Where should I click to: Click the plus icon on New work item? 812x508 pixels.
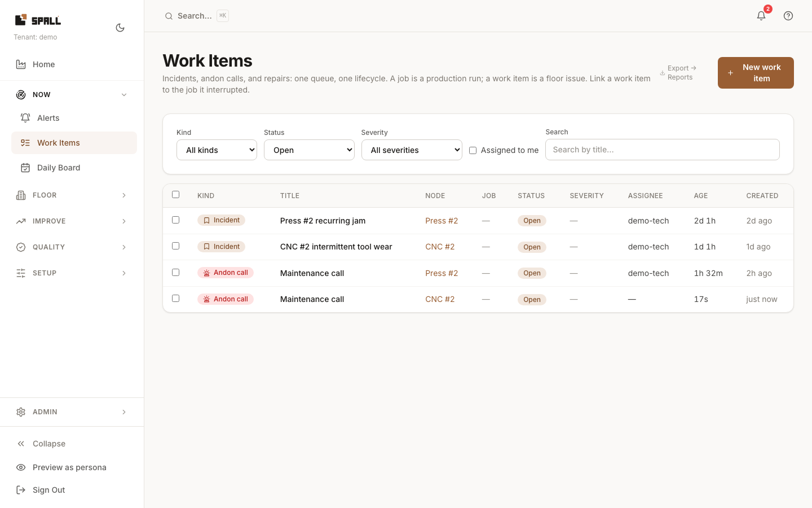730,73
